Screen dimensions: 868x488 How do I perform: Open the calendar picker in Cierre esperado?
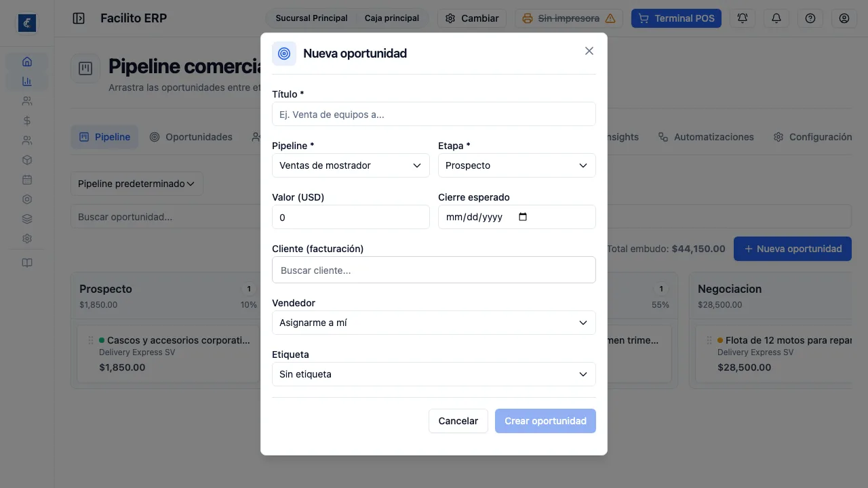pyautogui.click(x=522, y=217)
